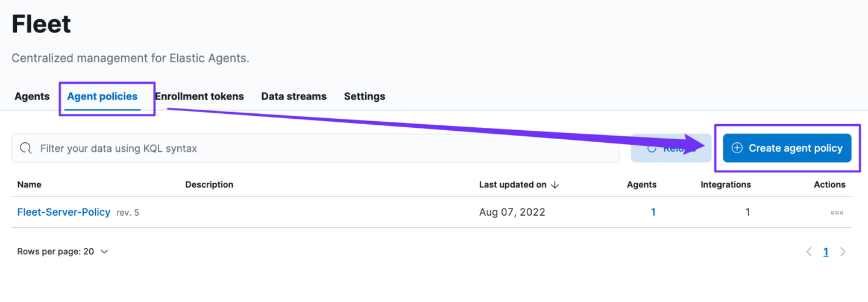Click the agent count link for Fleet-Server-Policy
This screenshot has width=868, height=302.
653,212
